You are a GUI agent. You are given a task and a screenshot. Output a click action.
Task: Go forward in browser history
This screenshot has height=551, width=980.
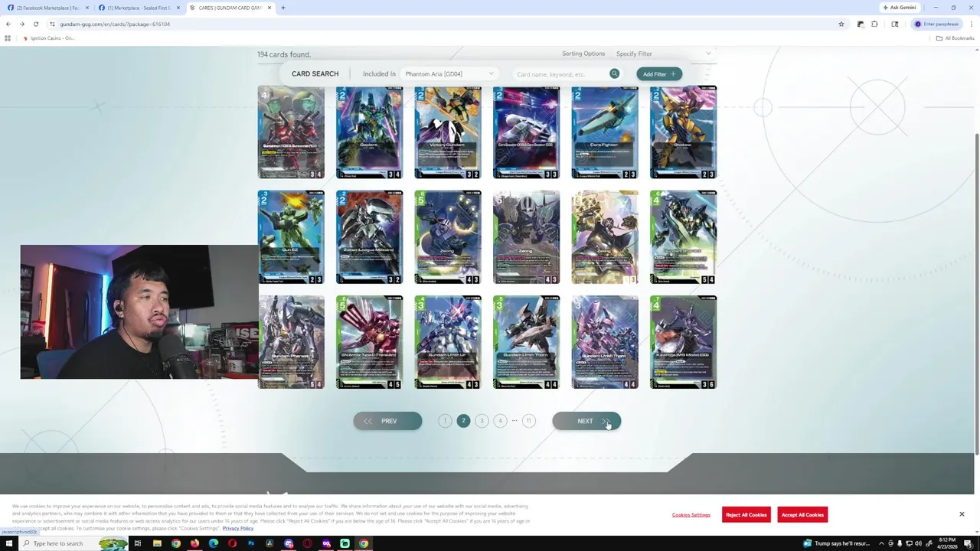pyautogui.click(x=22, y=24)
